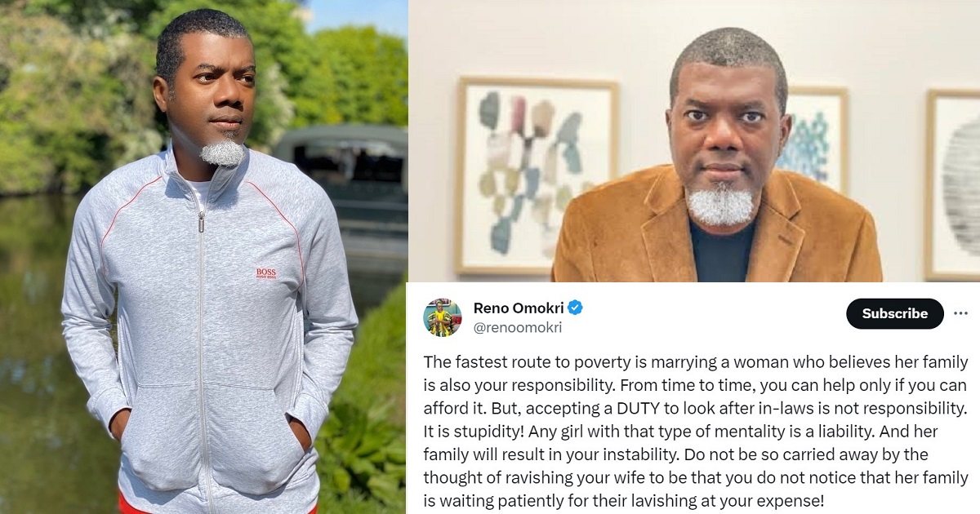Click the BOSS logo on the grey jacket

(267, 273)
